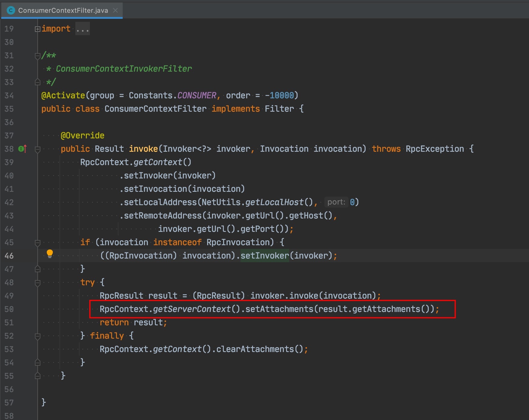Click the Java class icon in the file tab
The image size is (529, 420).
(x=11, y=10)
